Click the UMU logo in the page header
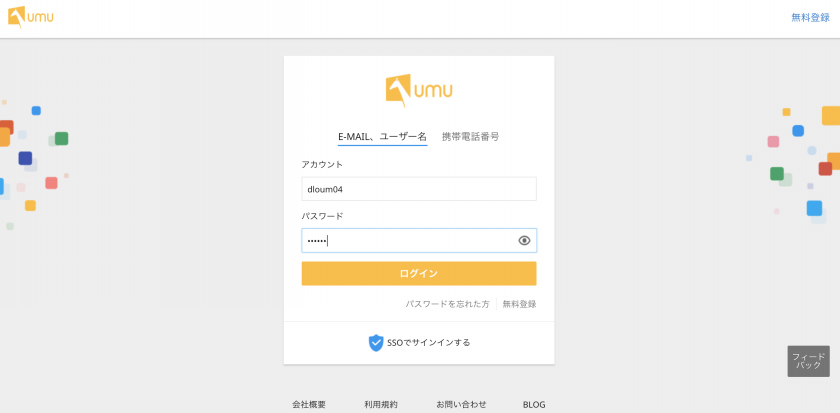The height and width of the screenshot is (413, 840). click(x=31, y=17)
